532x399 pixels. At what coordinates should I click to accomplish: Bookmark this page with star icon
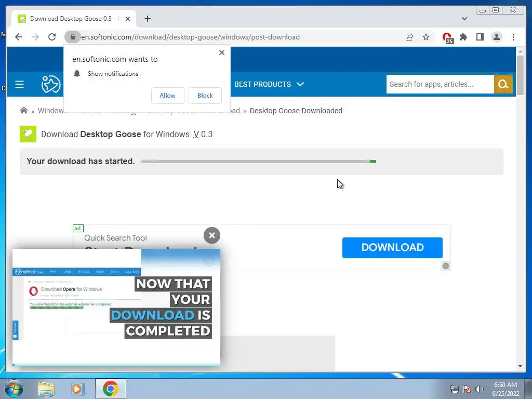(426, 37)
